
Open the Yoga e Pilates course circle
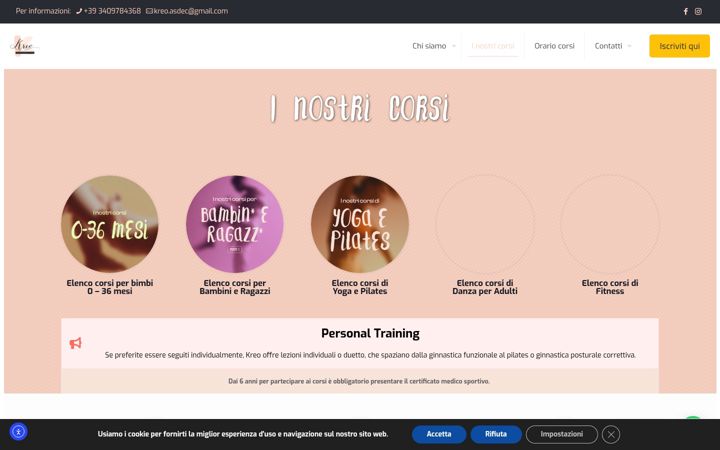[x=360, y=224]
